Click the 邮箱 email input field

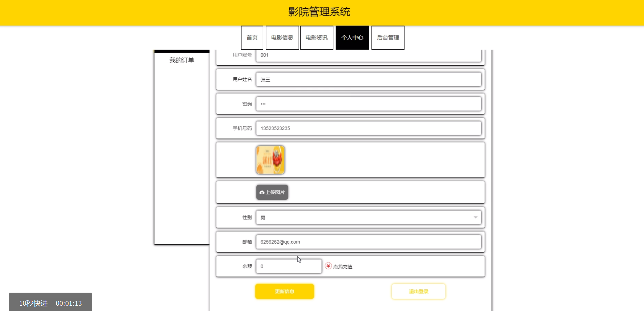(368, 242)
